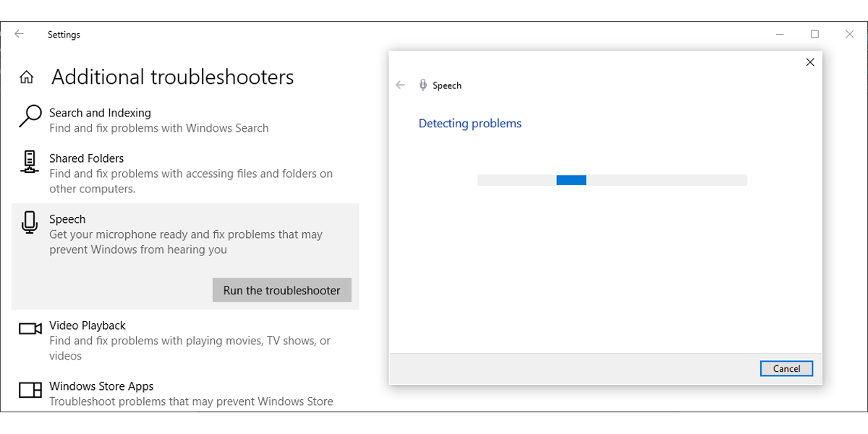Expand the Video Playback troubleshooter

(190, 341)
